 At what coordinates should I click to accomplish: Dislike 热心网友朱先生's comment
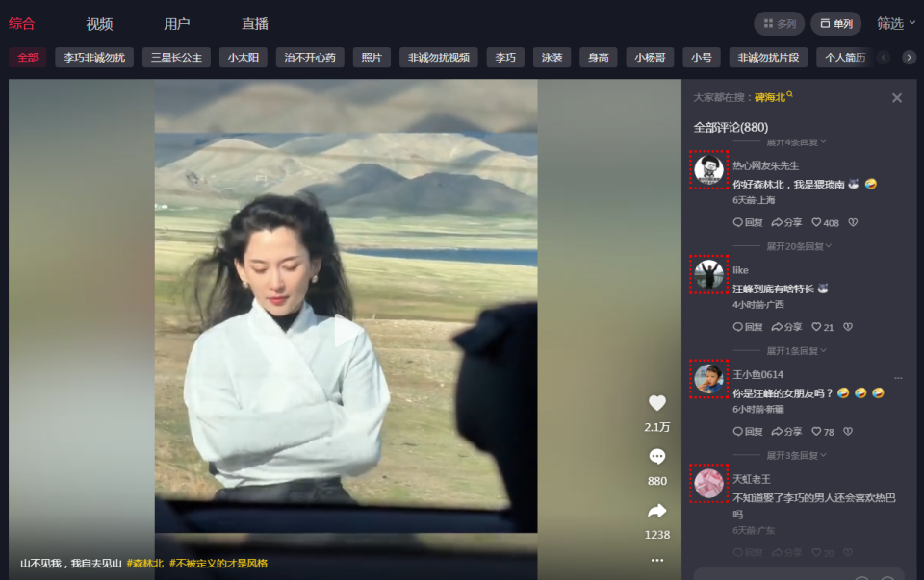pyautogui.click(x=853, y=222)
